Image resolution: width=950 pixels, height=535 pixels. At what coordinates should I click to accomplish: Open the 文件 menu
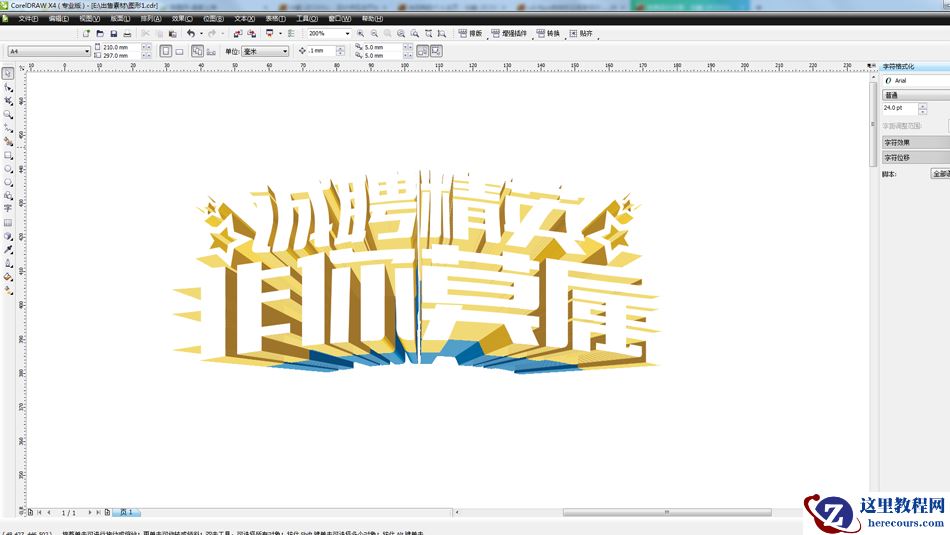tap(28, 19)
